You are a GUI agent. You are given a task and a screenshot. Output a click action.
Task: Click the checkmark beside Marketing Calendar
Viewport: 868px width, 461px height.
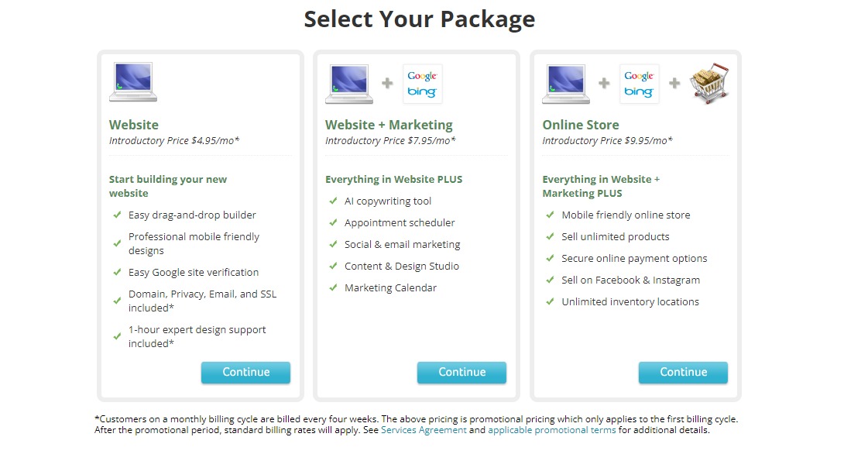point(334,287)
